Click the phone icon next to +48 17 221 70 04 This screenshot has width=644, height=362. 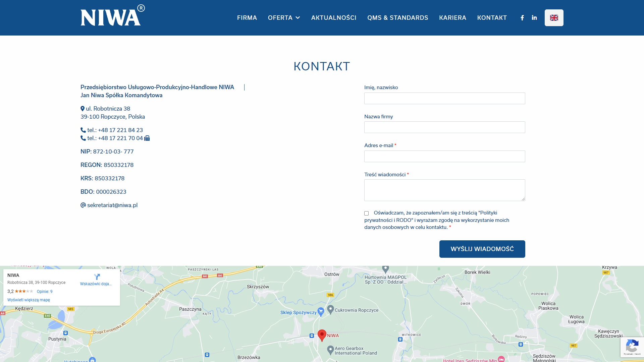(x=83, y=138)
